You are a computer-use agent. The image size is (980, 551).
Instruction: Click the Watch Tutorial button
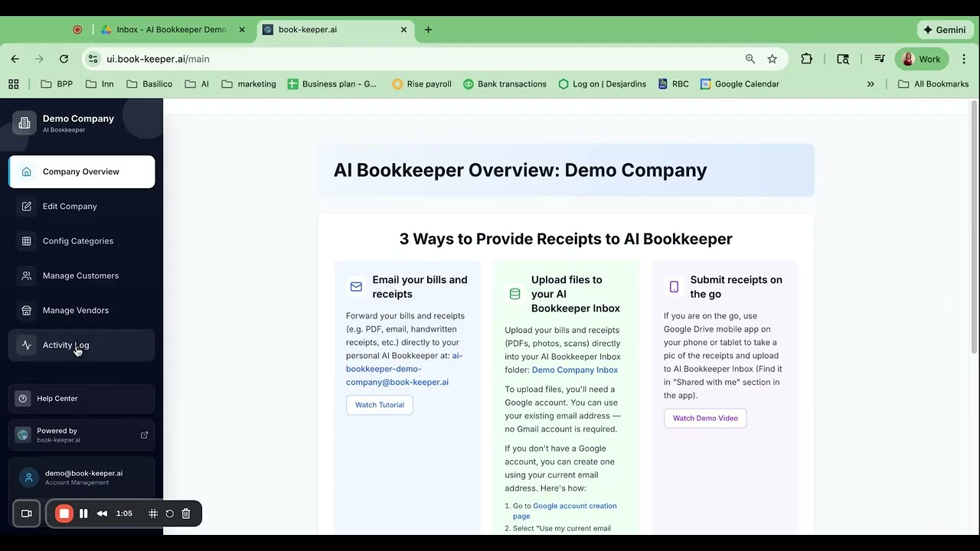click(379, 405)
